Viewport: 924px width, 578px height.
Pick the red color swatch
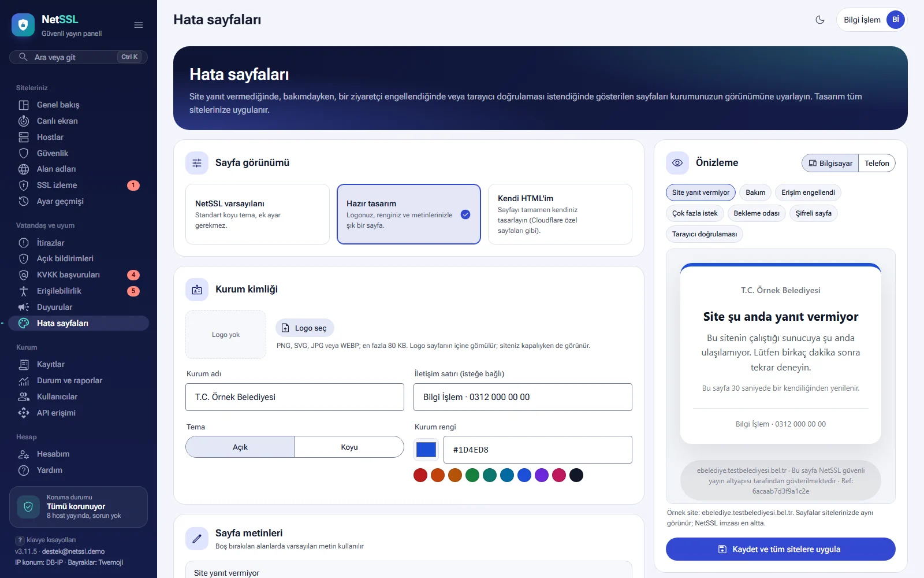[420, 475]
